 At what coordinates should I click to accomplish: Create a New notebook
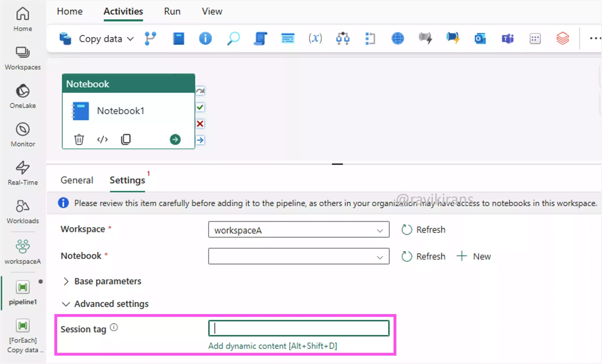click(474, 257)
